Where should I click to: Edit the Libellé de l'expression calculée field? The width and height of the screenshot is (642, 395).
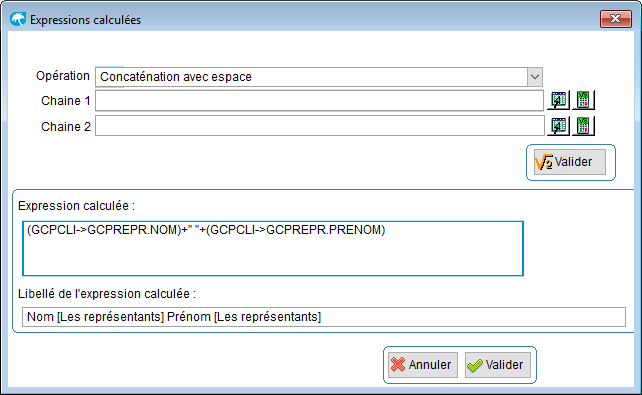point(324,317)
